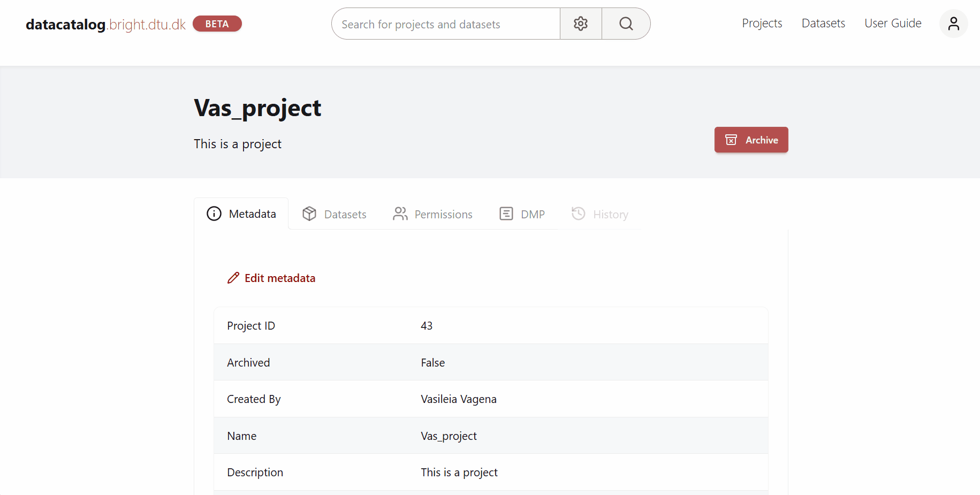Click the pencil icon beside Edit metadata

pos(233,278)
